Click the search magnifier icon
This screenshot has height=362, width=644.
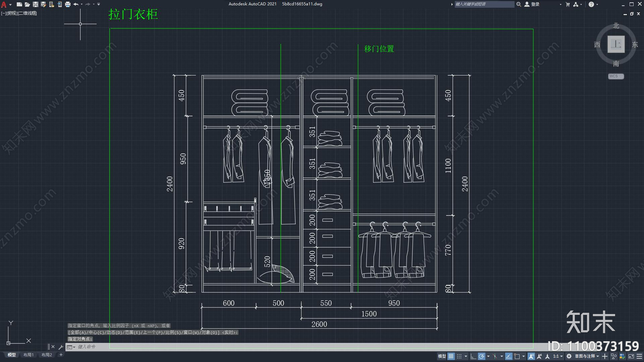pyautogui.click(x=519, y=4)
